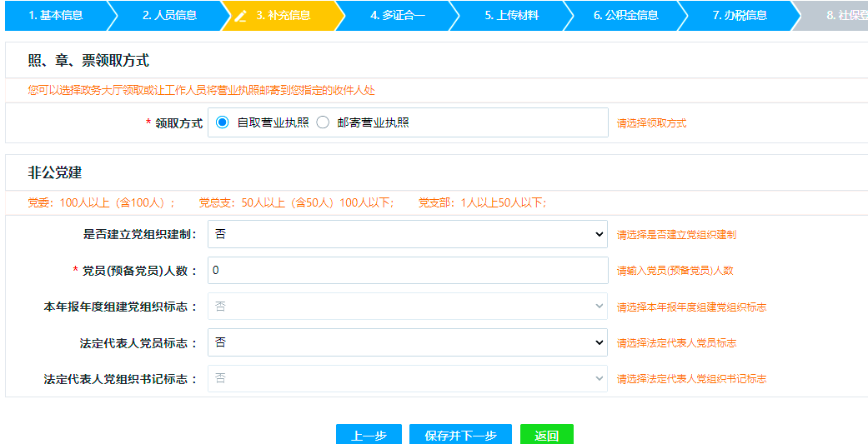Click the pencil icon on step 3
Image resolution: width=868 pixels, height=444 pixels.
coord(241,16)
